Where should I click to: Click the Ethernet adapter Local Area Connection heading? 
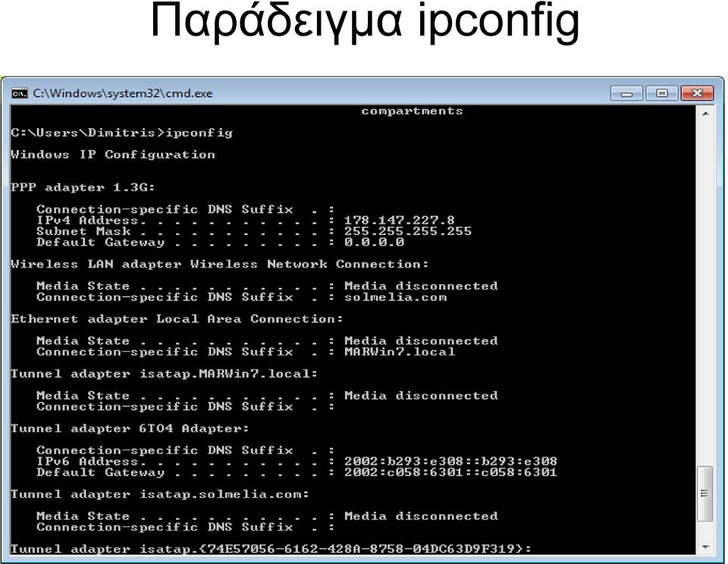click(x=177, y=319)
